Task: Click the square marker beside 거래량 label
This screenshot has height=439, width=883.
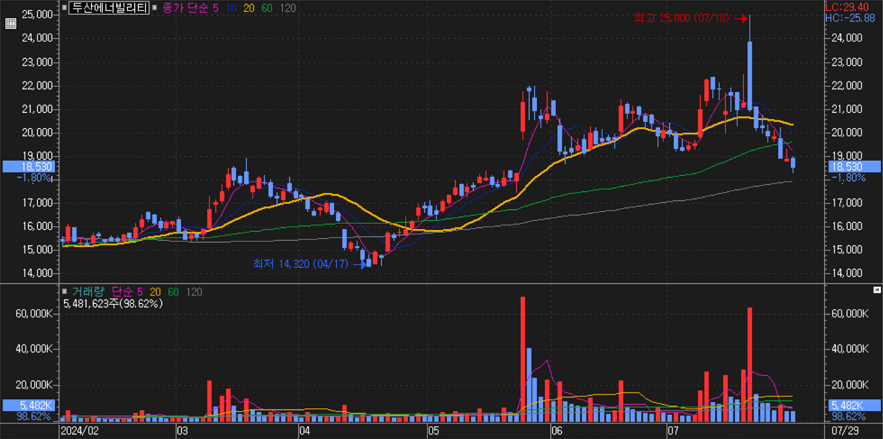Action: click(65, 291)
